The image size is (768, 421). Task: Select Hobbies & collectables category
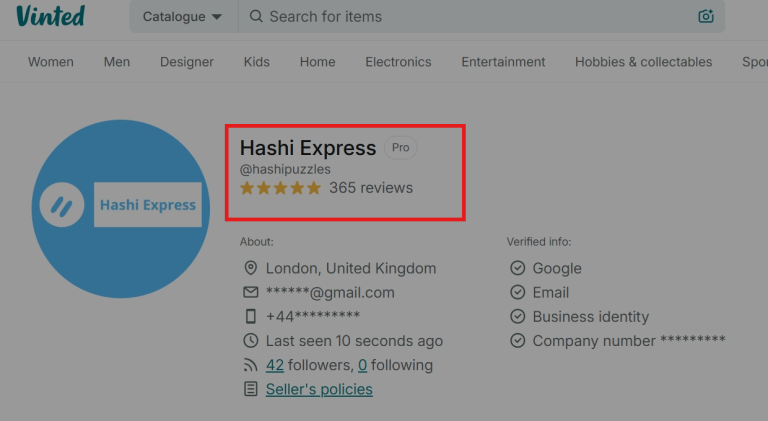coord(643,62)
